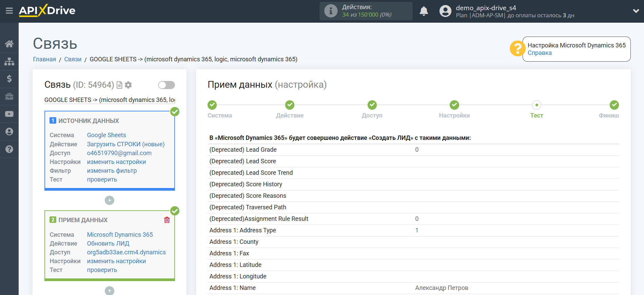Click изменить фильтр link
Screen dimensions: 644x295
112,171
